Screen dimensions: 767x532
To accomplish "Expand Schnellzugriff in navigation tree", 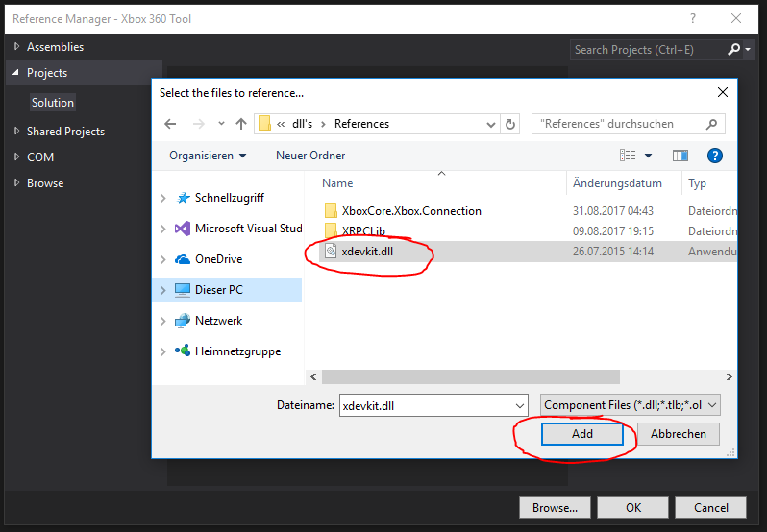I will (162, 198).
